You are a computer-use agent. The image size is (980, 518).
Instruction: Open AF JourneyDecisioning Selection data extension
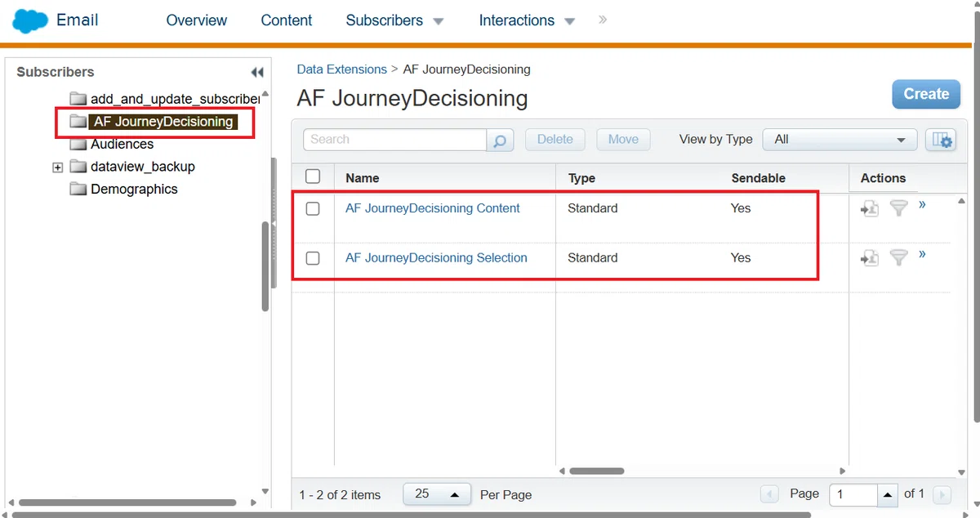[436, 258]
